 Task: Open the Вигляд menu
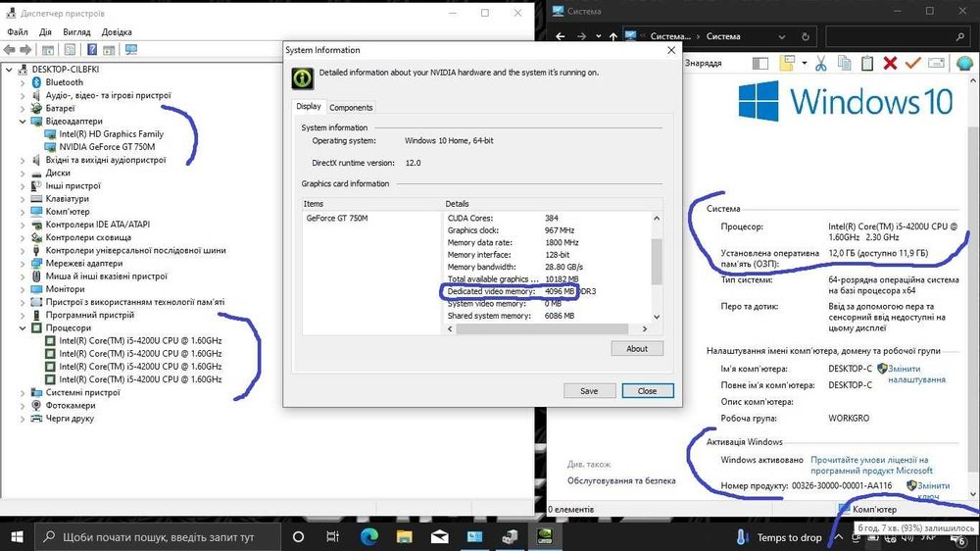(x=76, y=32)
